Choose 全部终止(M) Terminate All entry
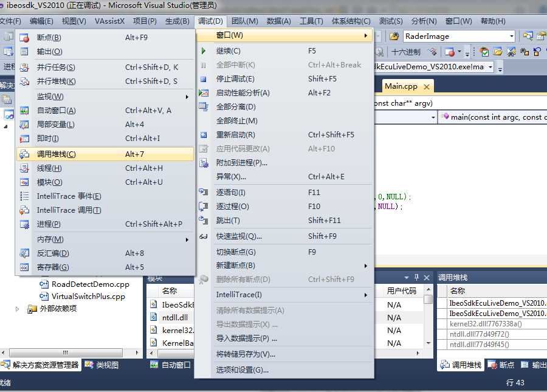Viewport: 547px width, 392px height. pyautogui.click(x=284, y=121)
